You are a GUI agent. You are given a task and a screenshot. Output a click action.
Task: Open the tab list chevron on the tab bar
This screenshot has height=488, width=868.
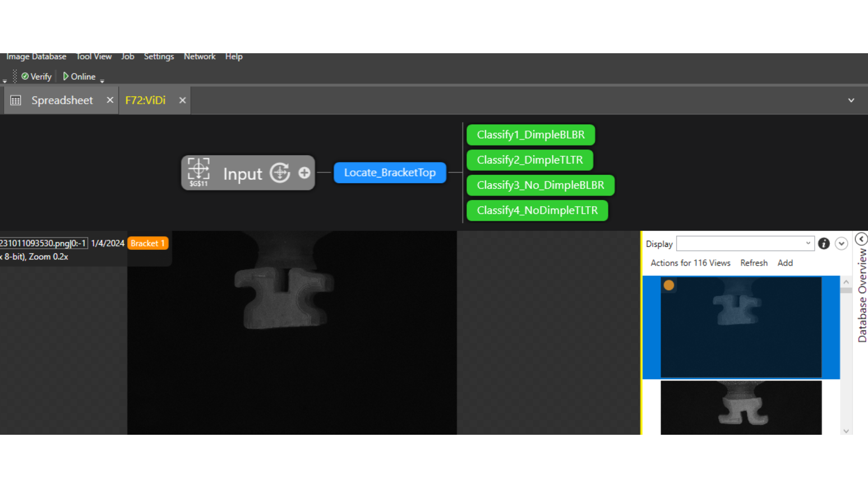(x=851, y=100)
